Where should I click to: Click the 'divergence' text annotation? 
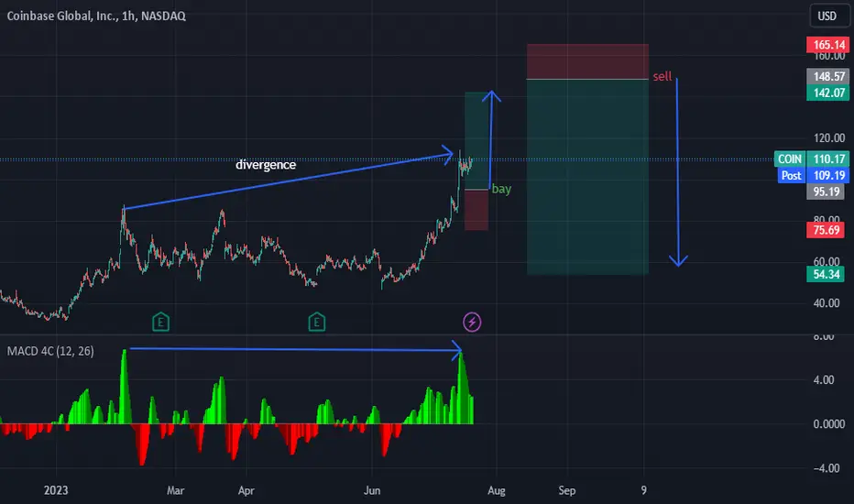266,165
